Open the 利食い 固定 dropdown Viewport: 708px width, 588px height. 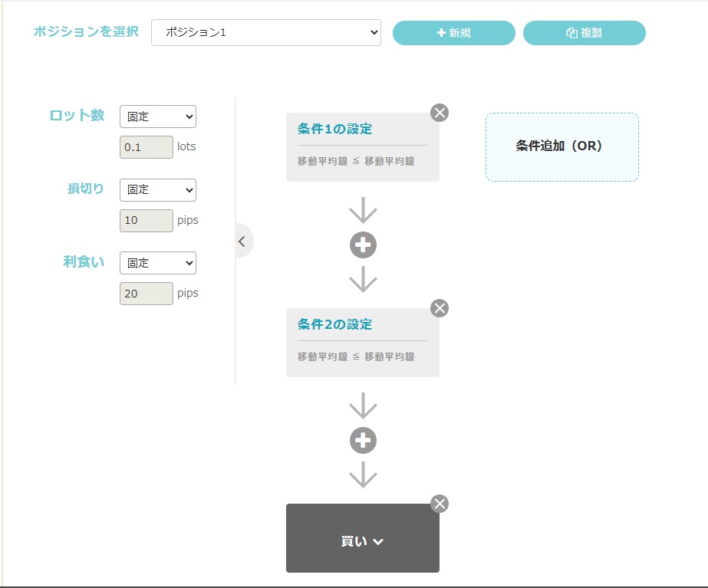tap(157, 262)
